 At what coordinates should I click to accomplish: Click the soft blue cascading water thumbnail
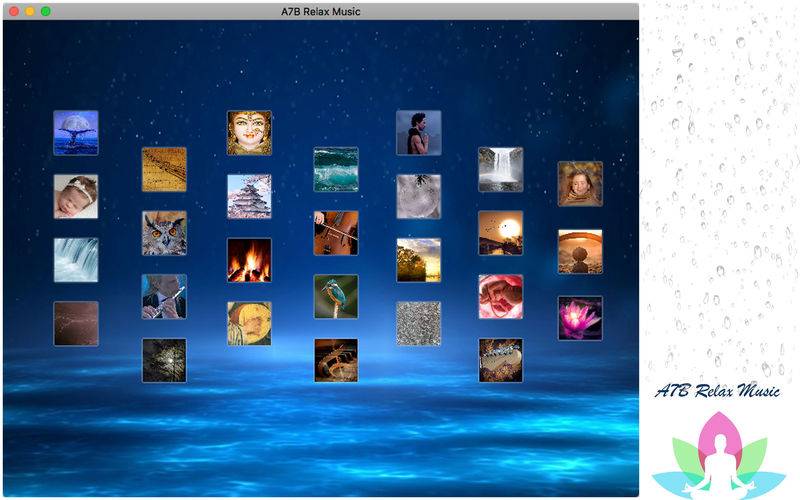coord(76,260)
